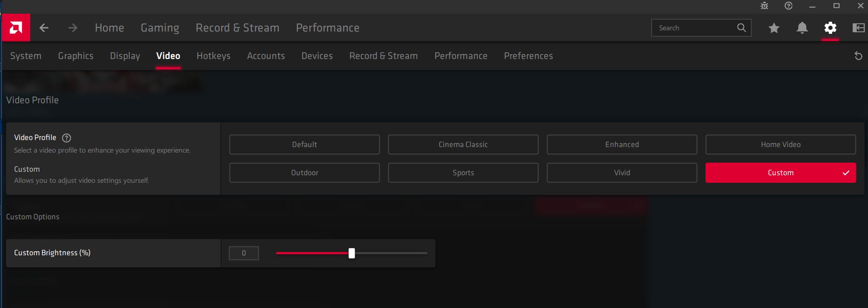Click the forward navigation arrow
This screenshot has height=308, width=868.
(73, 28)
